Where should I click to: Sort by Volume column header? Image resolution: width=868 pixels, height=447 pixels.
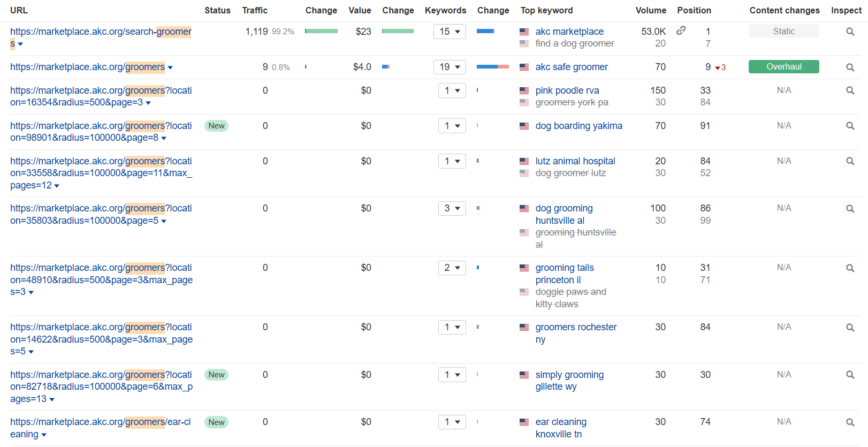(651, 10)
